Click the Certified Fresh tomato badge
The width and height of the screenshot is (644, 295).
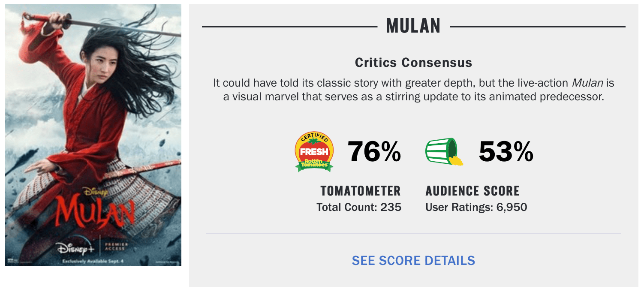coord(314,152)
